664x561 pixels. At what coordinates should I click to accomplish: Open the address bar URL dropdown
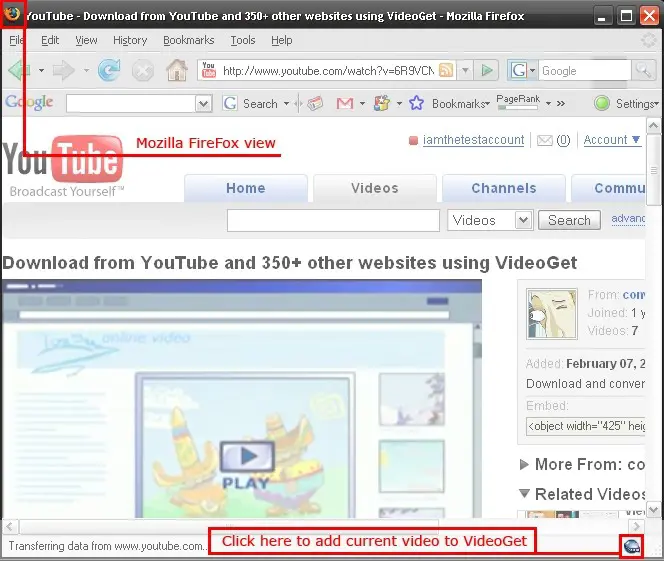(465, 70)
